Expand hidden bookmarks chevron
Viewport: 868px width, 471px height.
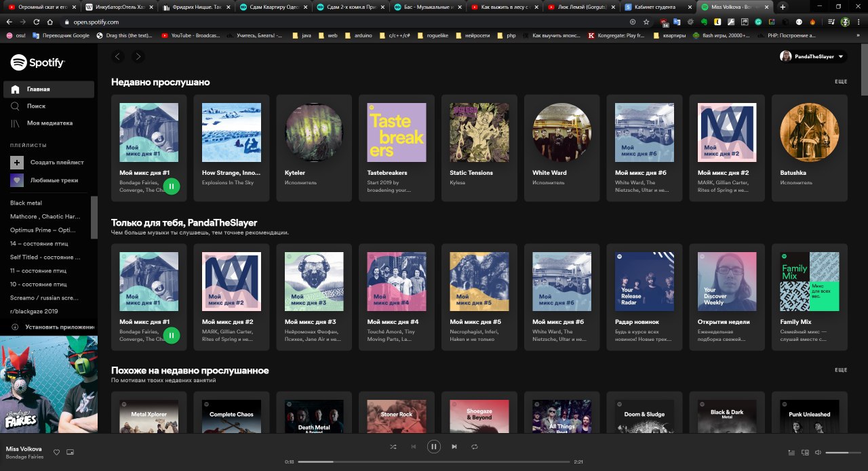859,35
